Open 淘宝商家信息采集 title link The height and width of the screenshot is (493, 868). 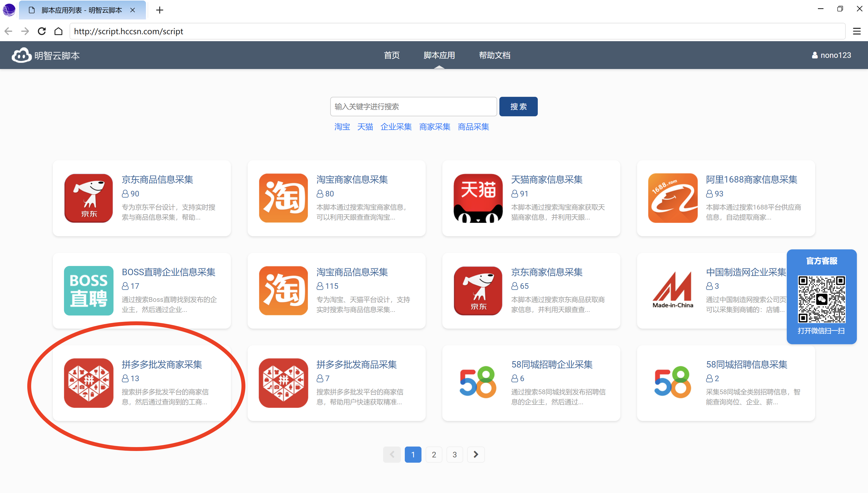tap(352, 179)
